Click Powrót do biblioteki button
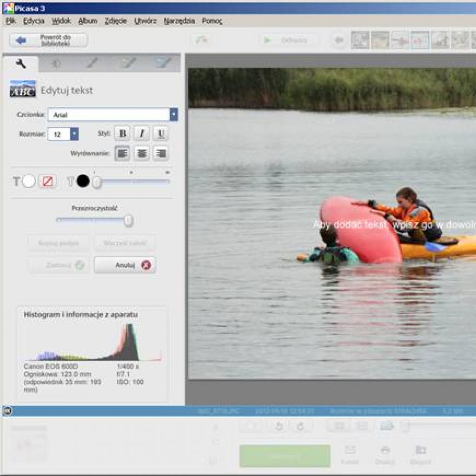Screen dimensions: 476x476 pos(48,40)
